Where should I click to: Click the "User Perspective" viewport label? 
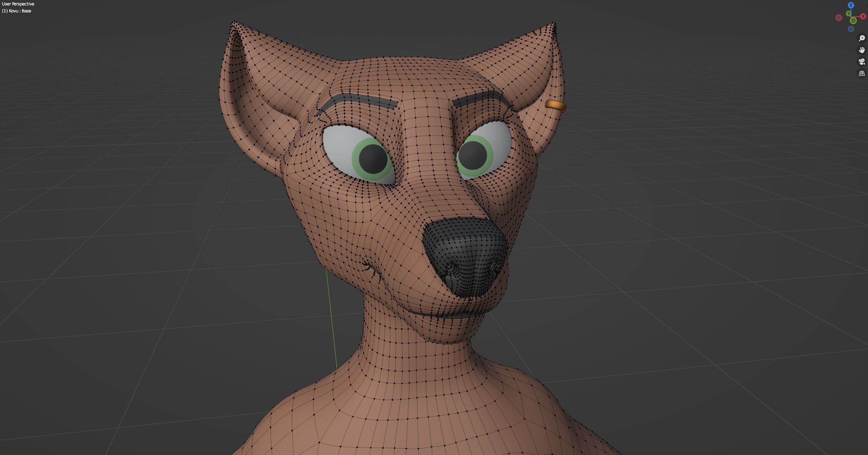[18, 4]
